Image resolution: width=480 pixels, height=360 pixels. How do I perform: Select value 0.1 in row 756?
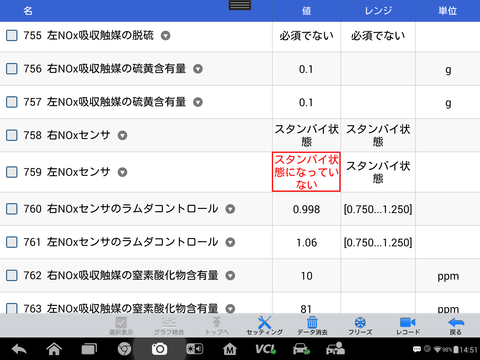pyautogui.click(x=306, y=69)
